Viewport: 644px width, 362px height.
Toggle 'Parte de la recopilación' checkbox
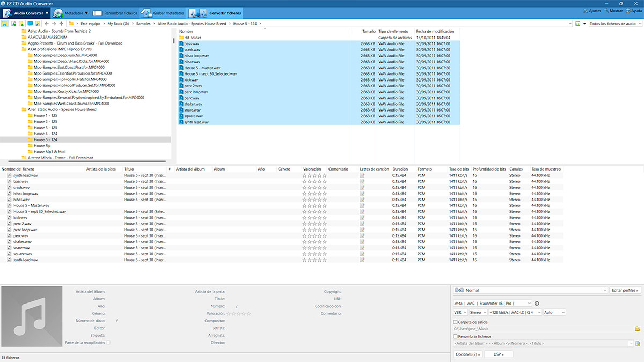[x=108, y=342]
